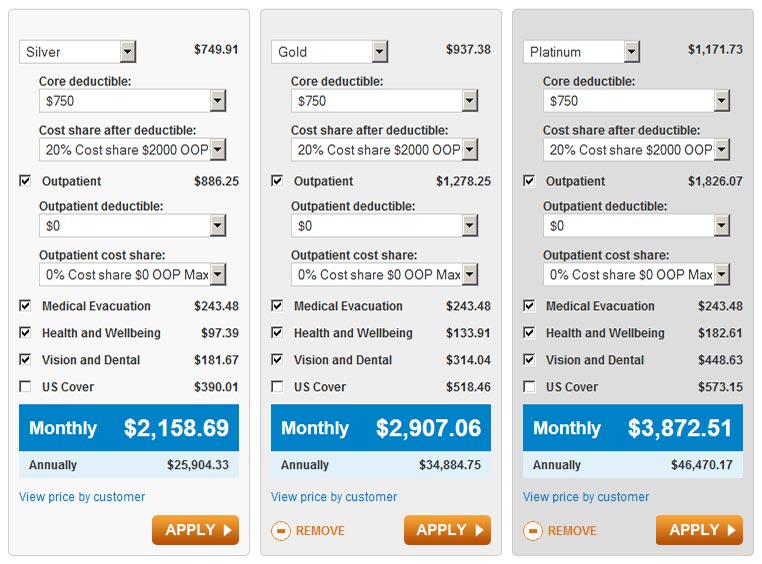The image size is (762, 564).
Task: Enable US Cover for the Gold plan
Action: click(277, 386)
